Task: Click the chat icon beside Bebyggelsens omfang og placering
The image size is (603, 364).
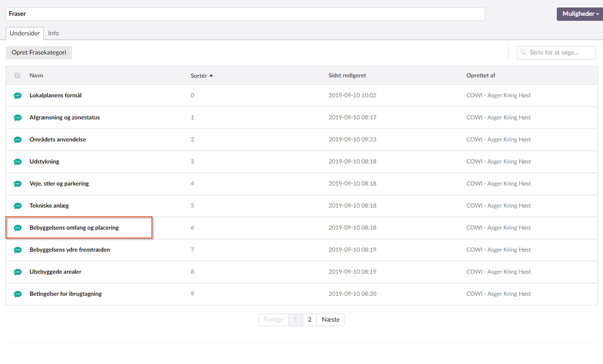Action: click(x=18, y=228)
